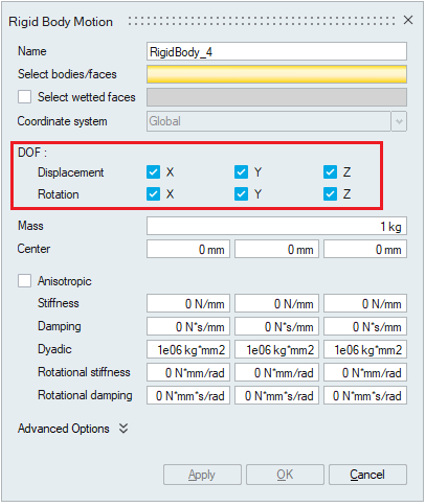
Task: Click the Apply button
Action: 202,475
